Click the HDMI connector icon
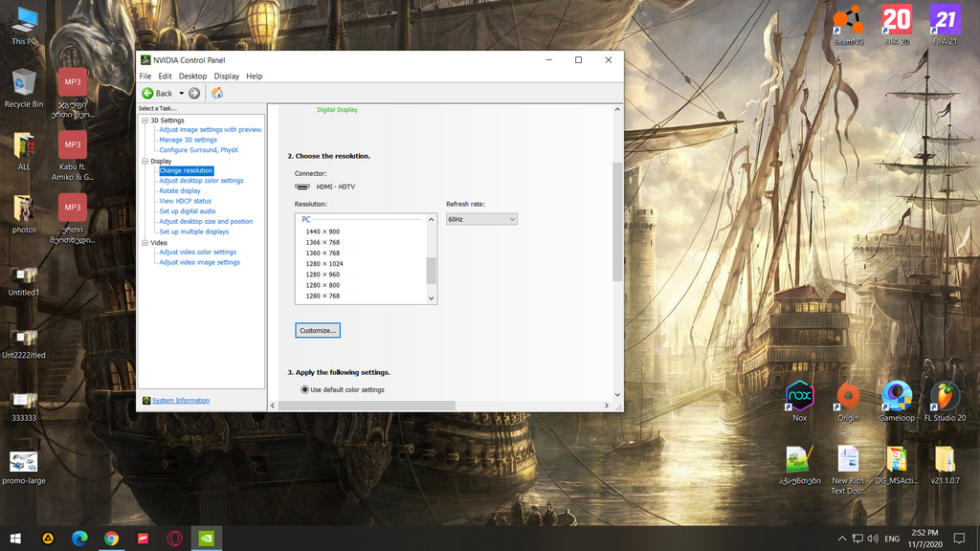The height and width of the screenshot is (551, 980). pos(302,187)
